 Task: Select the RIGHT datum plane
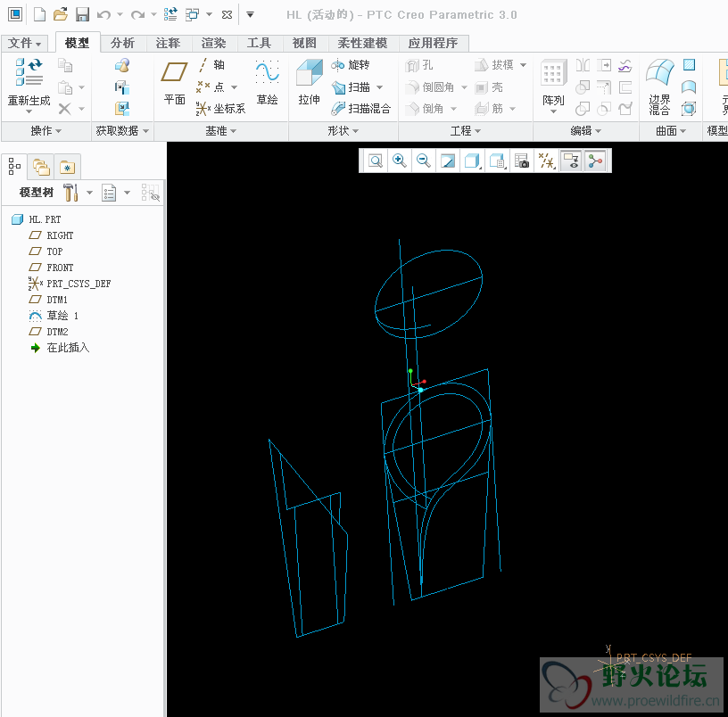(x=51, y=235)
